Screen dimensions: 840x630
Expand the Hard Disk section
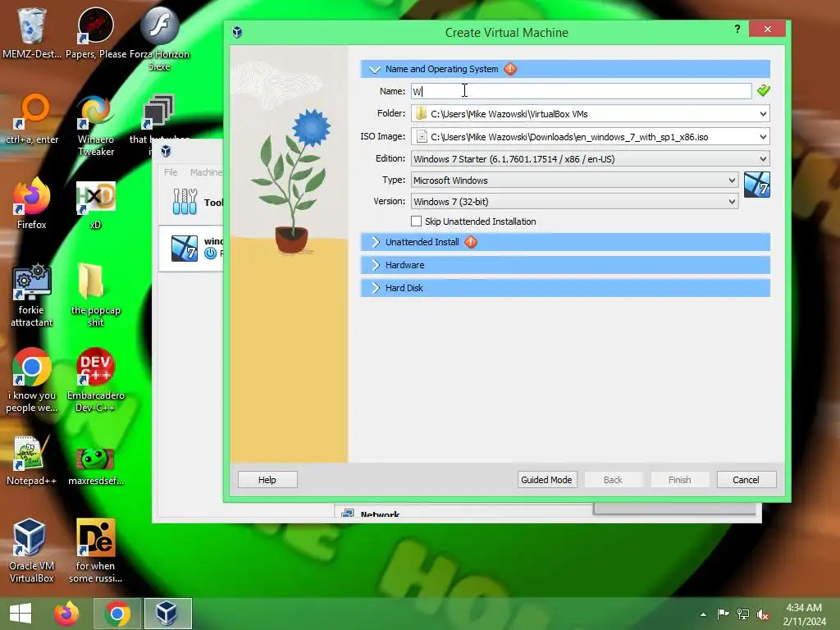click(376, 288)
